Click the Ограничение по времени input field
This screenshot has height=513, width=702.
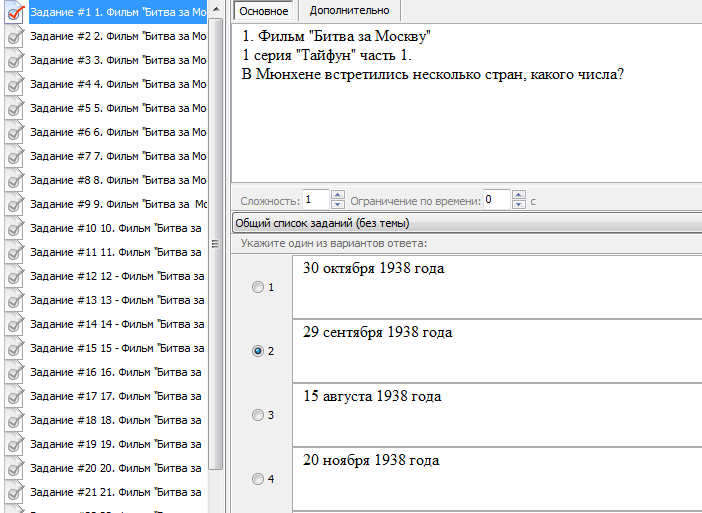pyautogui.click(x=497, y=200)
